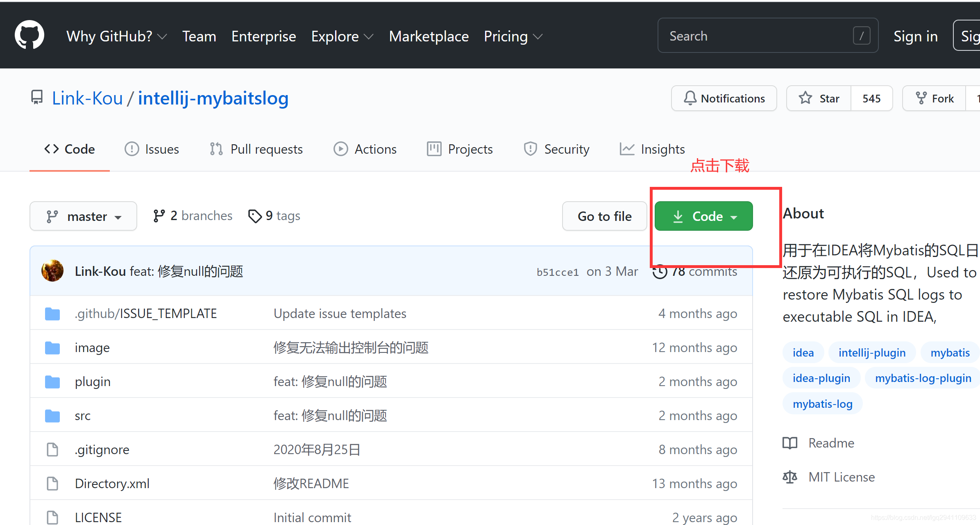Open the intellij-mybaitslog repository link
Screen dimensions: 980x525
tap(213, 98)
